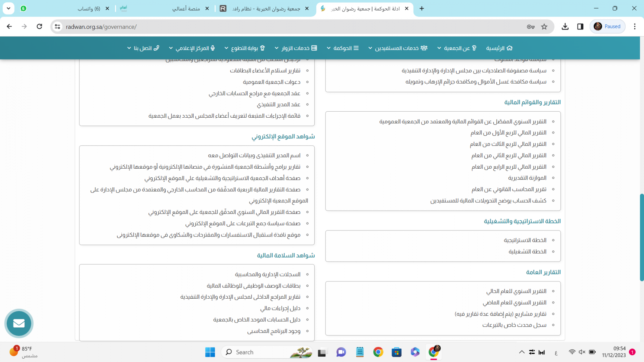The width and height of the screenshot is (644, 362).
Task: Click the battery status tray icon
Action: coord(592,352)
